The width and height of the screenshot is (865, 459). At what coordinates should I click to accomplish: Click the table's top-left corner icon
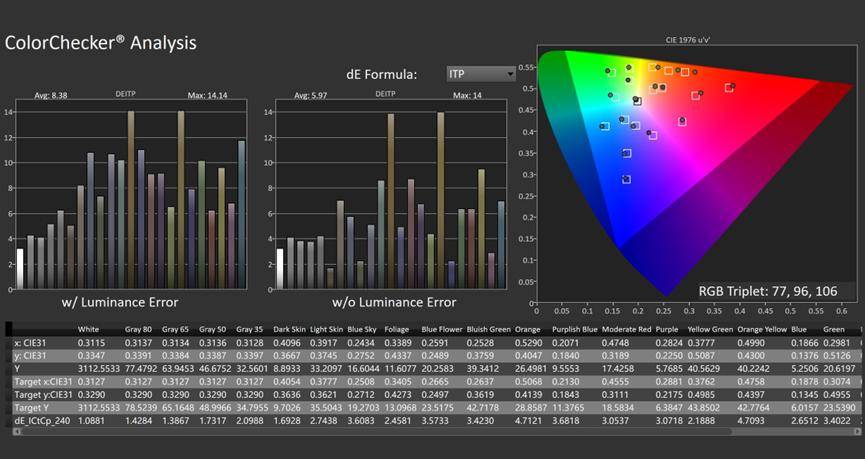click(x=8, y=328)
